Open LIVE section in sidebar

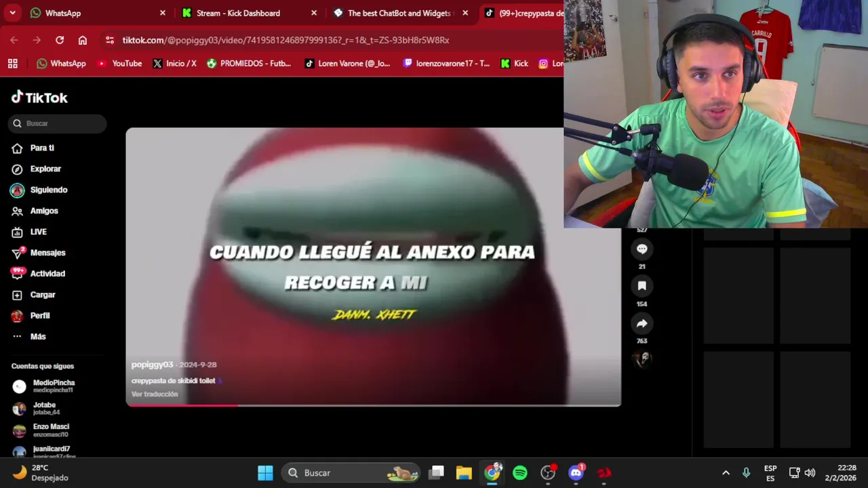29,232
